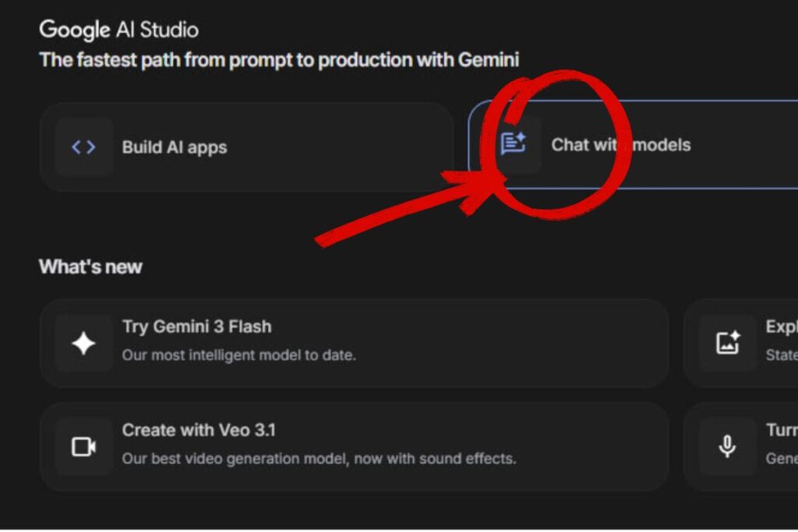Open the partially visible 'Turn' card title
Image resolution: width=798 pixels, height=532 pixels.
(782, 430)
